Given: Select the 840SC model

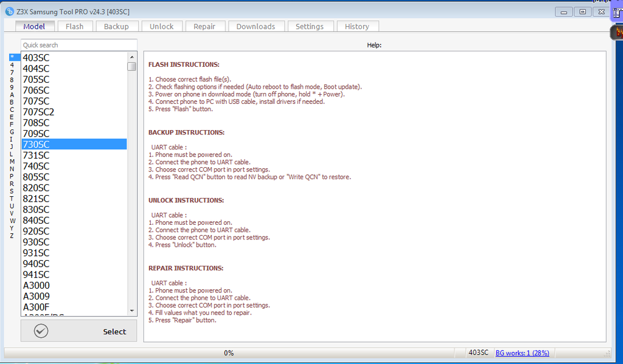Looking at the screenshot, I should click(x=74, y=221).
